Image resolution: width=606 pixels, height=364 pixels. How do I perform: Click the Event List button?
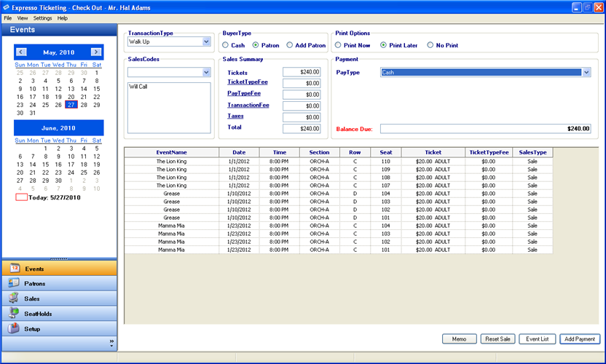(x=538, y=339)
